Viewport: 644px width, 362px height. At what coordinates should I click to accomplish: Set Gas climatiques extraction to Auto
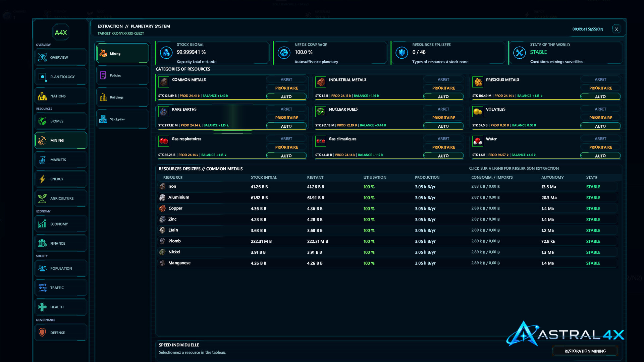(443, 156)
